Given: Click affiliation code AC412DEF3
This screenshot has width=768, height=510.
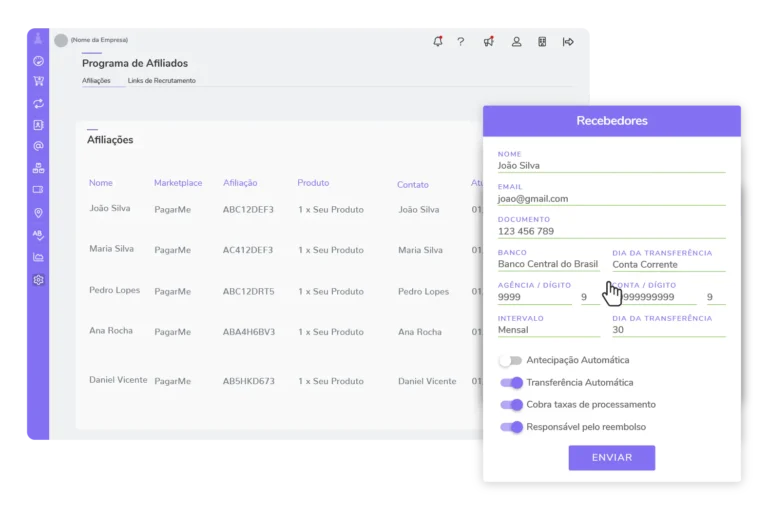Looking at the screenshot, I should click(248, 250).
